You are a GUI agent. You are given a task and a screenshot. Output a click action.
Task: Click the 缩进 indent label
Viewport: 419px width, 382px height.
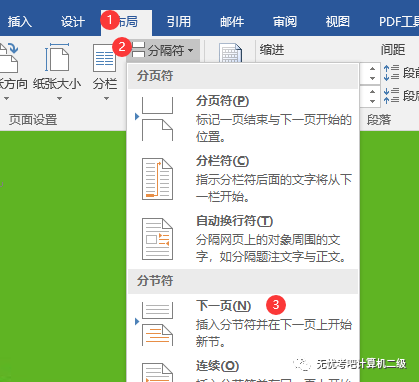pos(272,50)
